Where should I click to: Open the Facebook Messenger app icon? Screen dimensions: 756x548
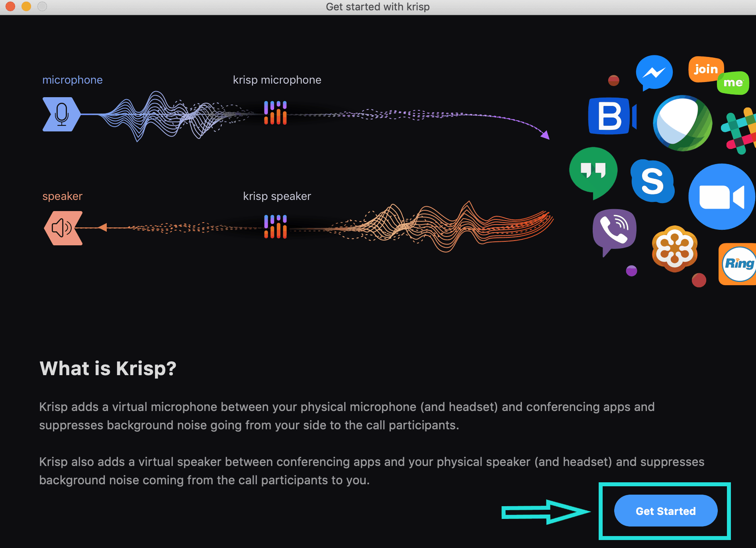(654, 73)
